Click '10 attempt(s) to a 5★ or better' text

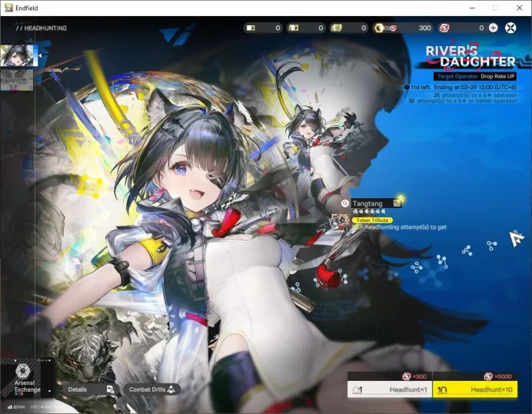tap(463, 101)
